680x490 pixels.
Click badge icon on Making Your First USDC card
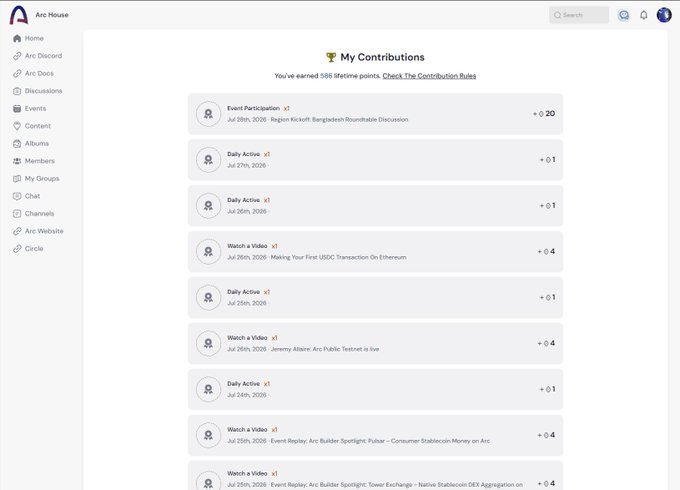click(x=208, y=252)
